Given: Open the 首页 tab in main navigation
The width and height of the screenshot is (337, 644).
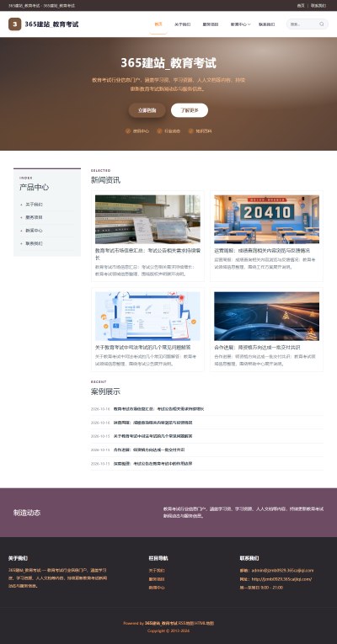Looking at the screenshot, I should [x=158, y=24].
